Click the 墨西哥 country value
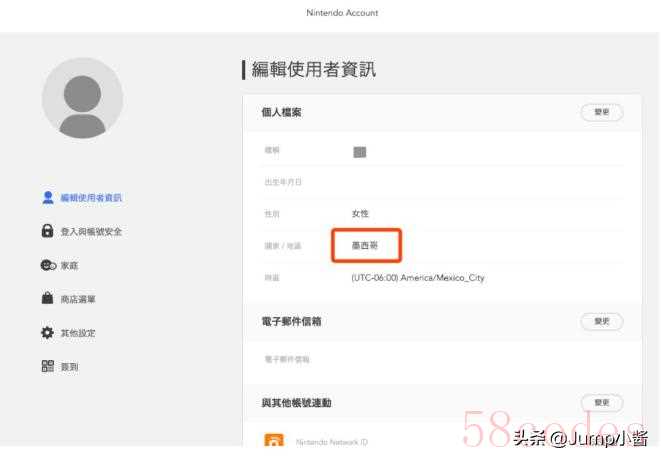Viewport: 661px width, 460px height. click(x=365, y=245)
